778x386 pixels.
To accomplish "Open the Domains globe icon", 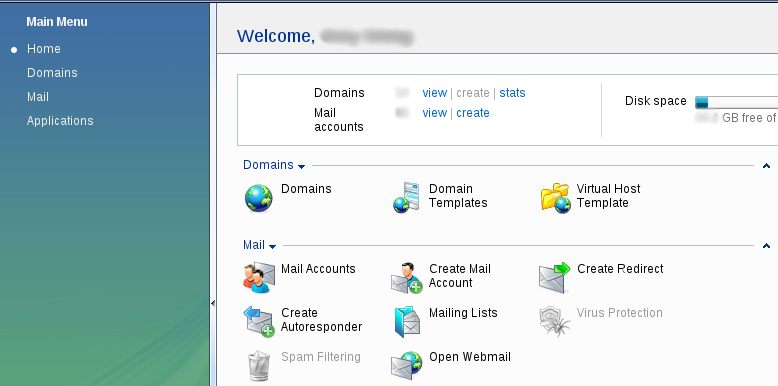I will pos(259,198).
